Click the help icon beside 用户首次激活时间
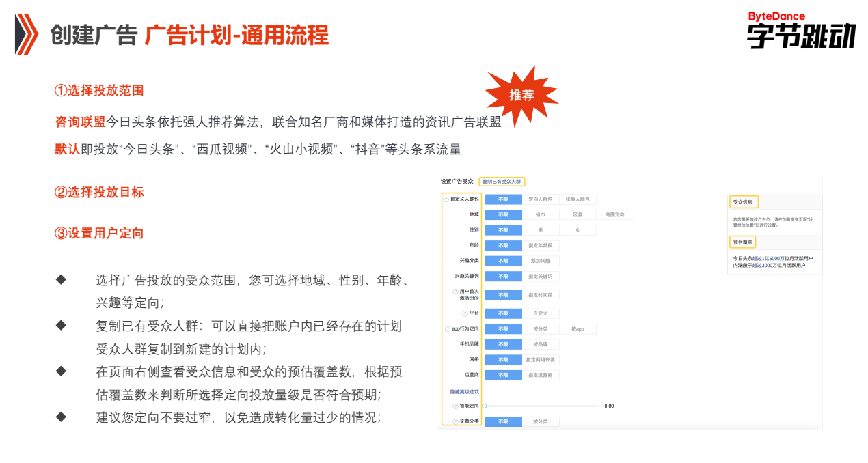Screen dimensions: 868x463 click(454, 290)
